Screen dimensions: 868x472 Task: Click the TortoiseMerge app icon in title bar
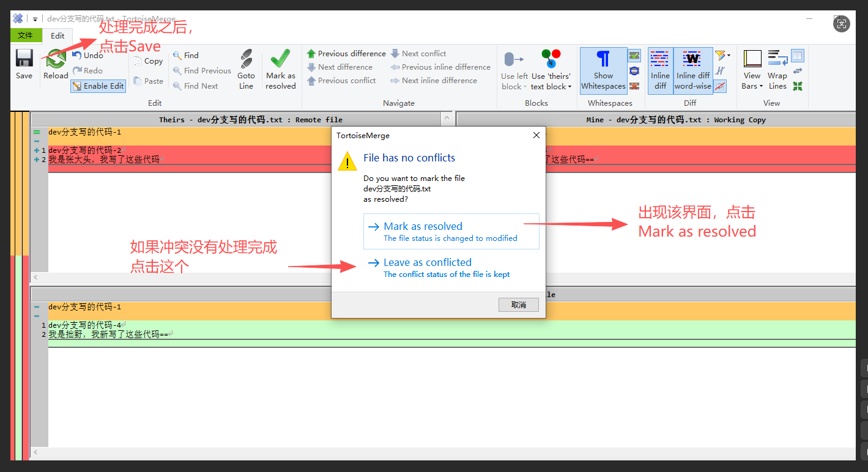pyautogui.click(x=18, y=19)
